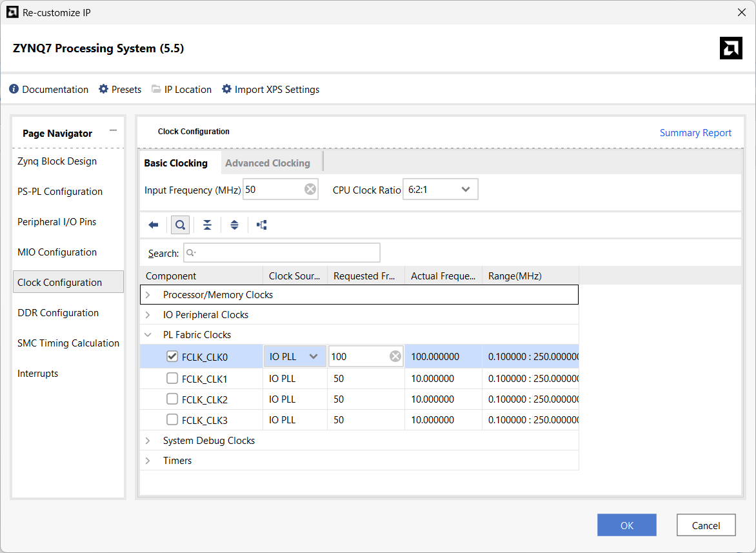Viewport: 756px width, 553px height.
Task: Toggle the search magnifier toolbar button
Action: (x=181, y=225)
